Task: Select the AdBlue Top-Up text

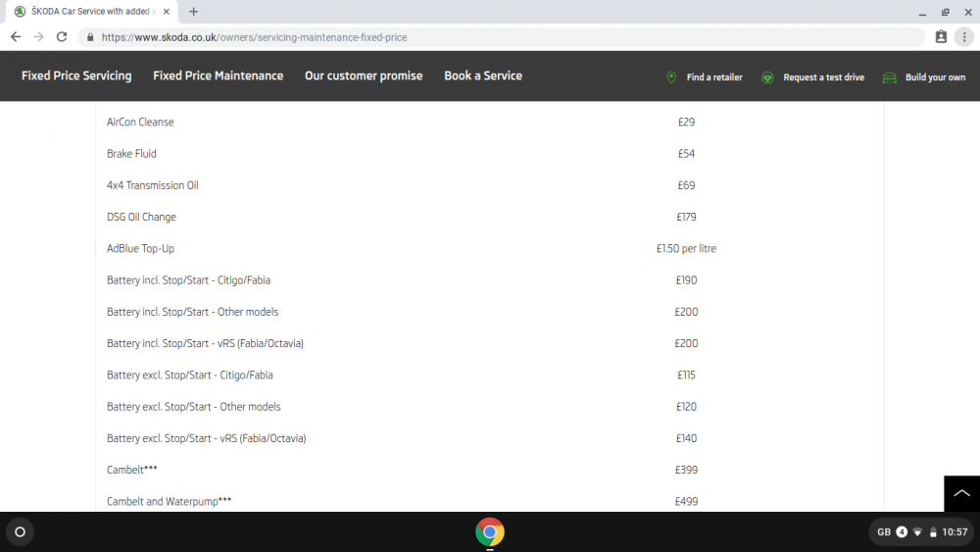Action: (140, 249)
